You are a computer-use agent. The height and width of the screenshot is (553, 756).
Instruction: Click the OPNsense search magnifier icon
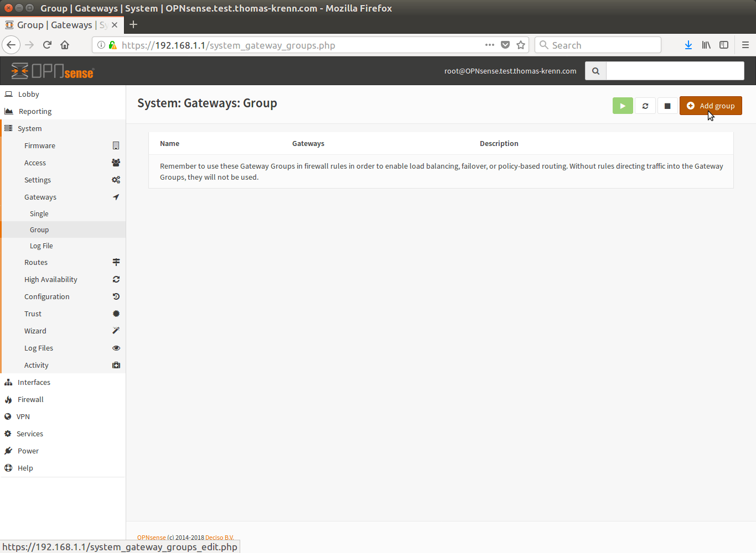[596, 71]
